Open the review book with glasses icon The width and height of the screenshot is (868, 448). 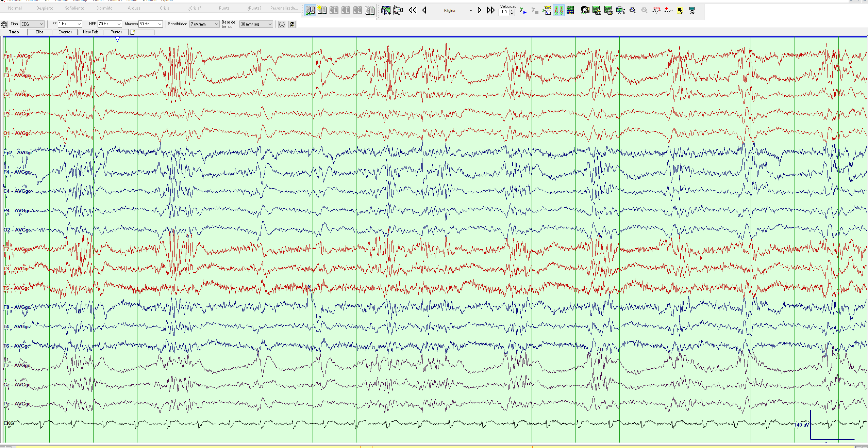(x=310, y=11)
